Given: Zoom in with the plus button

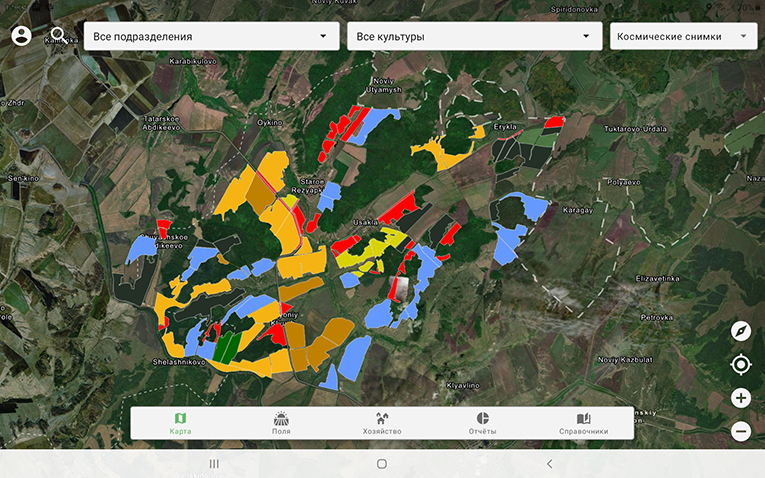Looking at the screenshot, I should pyautogui.click(x=741, y=398).
